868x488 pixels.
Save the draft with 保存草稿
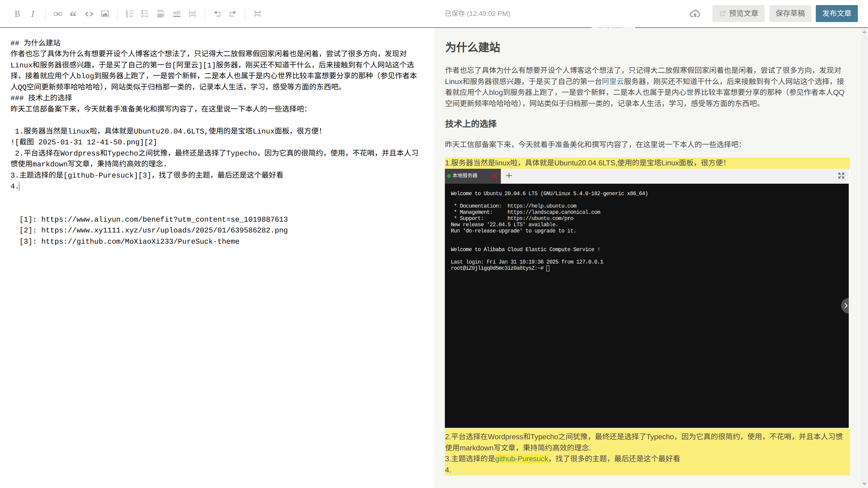[790, 14]
